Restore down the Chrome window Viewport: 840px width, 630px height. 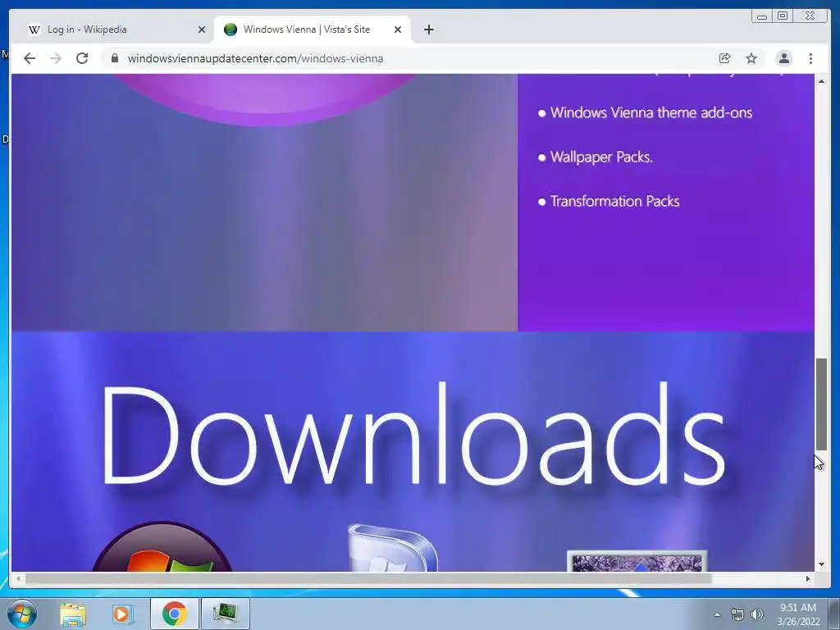pyautogui.click(x=783, y=16)
